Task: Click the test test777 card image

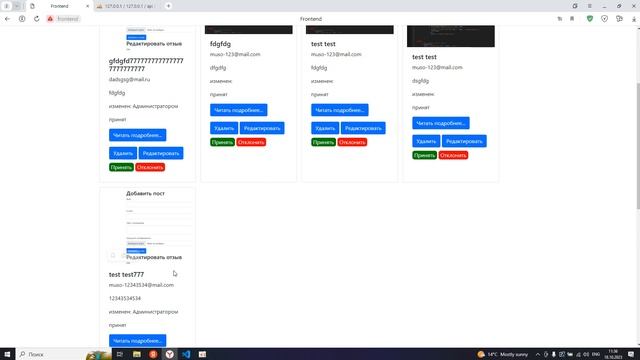Action: 148,227
